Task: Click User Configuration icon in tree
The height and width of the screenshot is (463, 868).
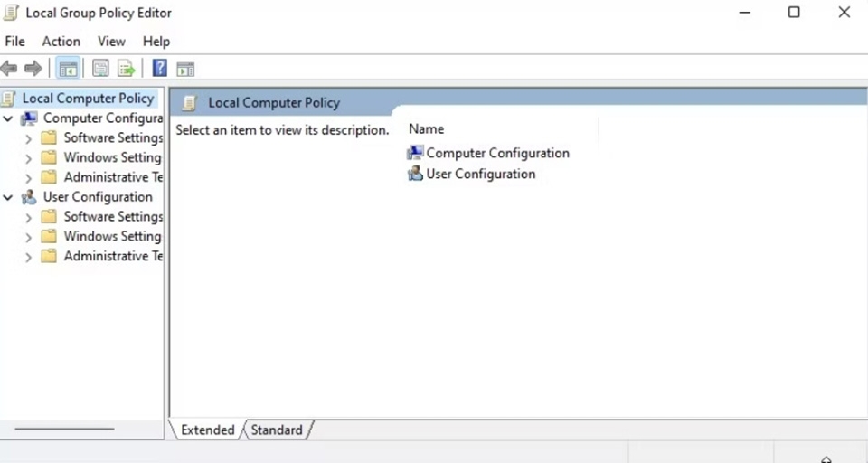Action: [x=29, y=197]
